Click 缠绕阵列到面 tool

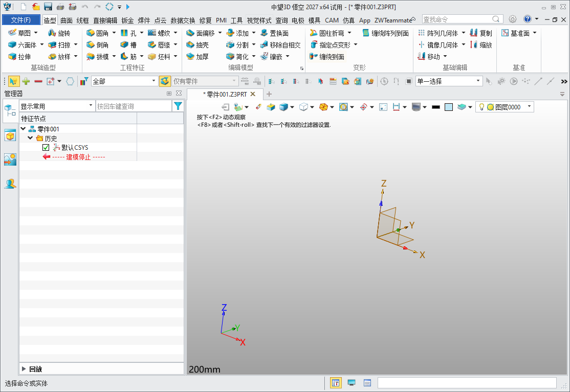pyautogui.click(x=386, y=33)
